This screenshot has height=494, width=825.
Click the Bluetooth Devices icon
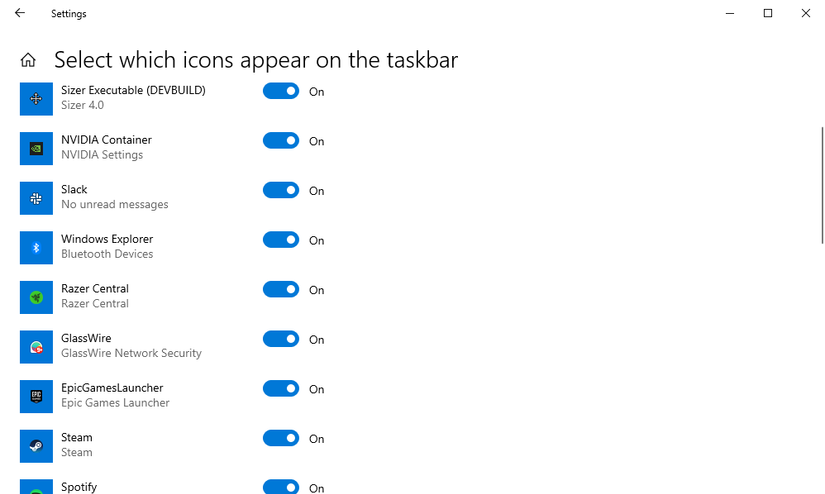tap(36, 248)
